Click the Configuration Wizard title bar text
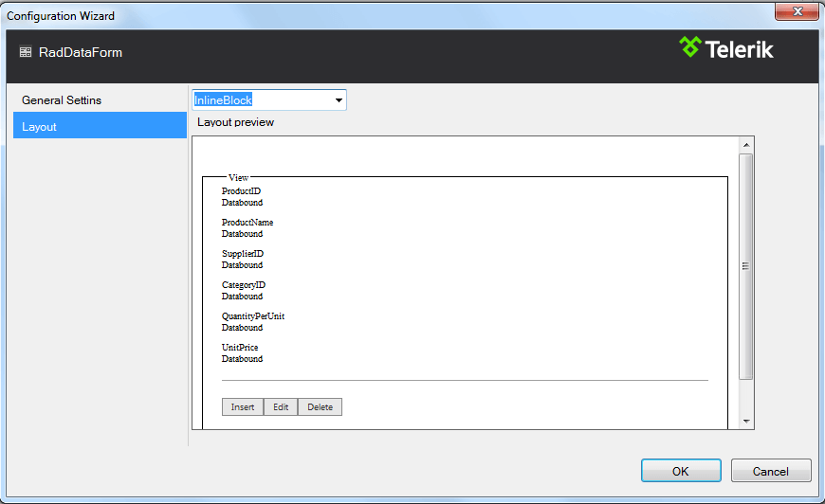The width and height of the screenshot is (825, 504). tap(61, 16)
